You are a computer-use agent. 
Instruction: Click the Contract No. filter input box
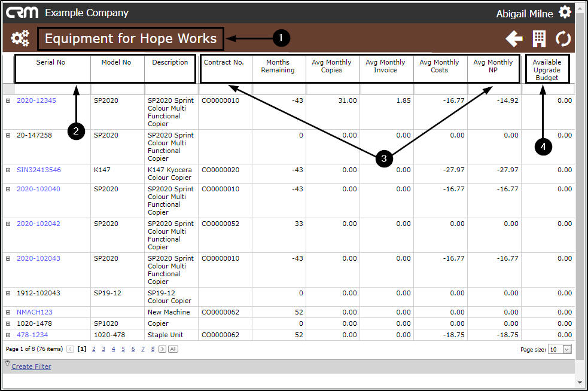click(x=225, y=89)
